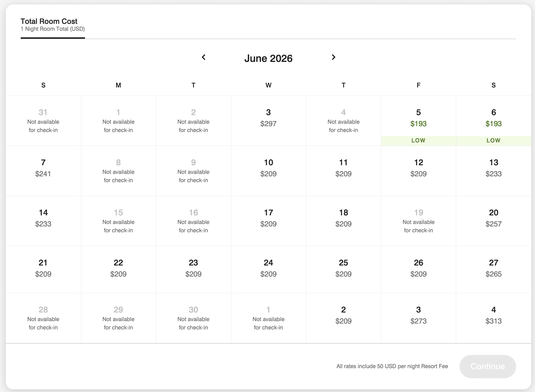Choose June 10 for $209

[x=269, y=171]
